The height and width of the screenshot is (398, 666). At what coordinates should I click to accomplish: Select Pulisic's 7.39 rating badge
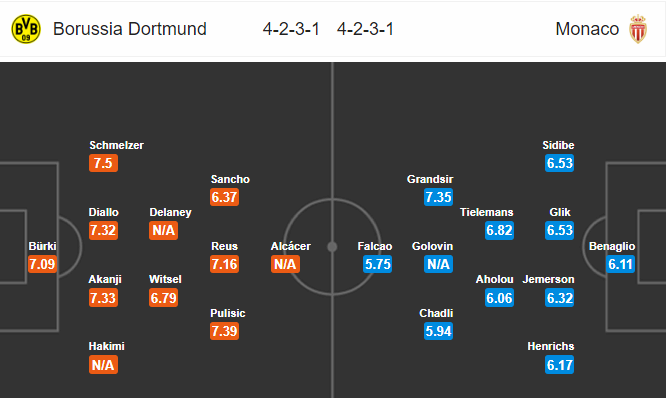pos(224,331)
